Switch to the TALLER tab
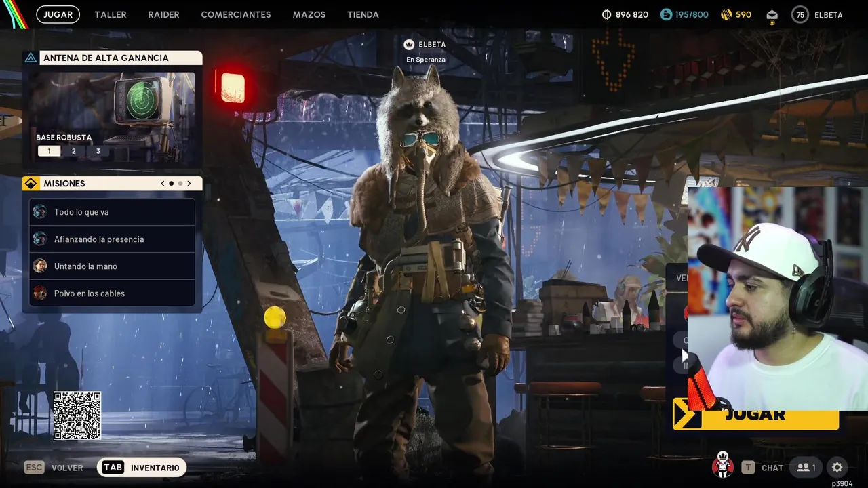The height and width of the screenshot is (488, 868). (111, 14)
